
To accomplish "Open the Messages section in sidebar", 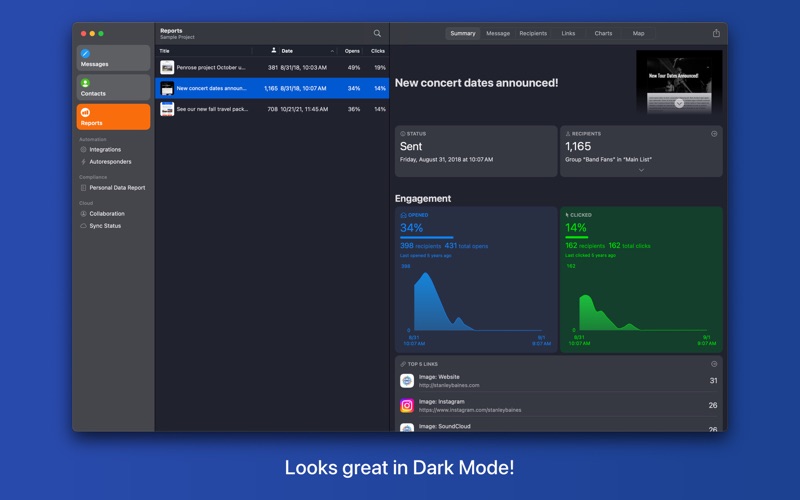I will pos(113,58).
